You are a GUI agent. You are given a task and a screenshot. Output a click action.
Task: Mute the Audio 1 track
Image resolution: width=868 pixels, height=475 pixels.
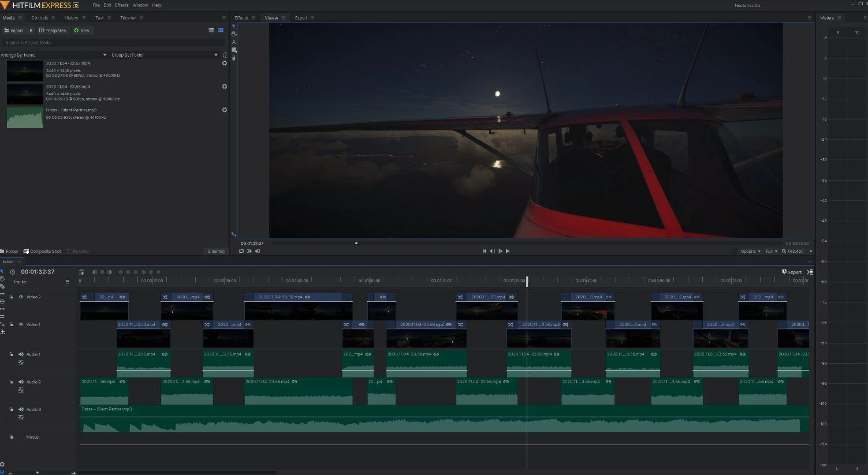pyautogui.click(x=21, y=354)
